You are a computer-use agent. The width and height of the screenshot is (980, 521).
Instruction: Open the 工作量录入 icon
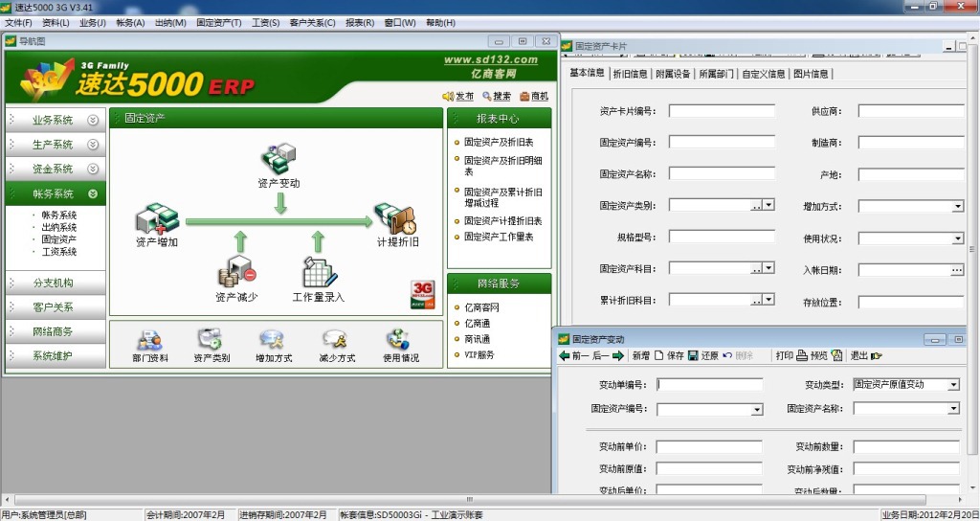coord(320,273)
